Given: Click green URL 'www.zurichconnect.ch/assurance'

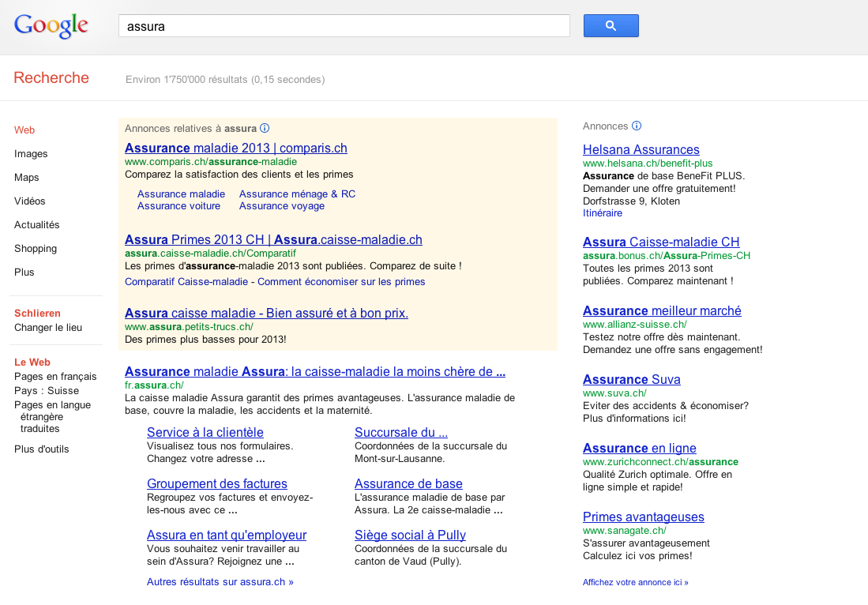Looking at the screenshot, I should click(660, 461).
